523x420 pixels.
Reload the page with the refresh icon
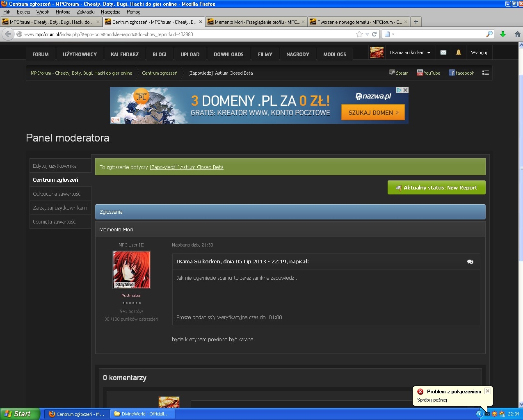point(374,34)
